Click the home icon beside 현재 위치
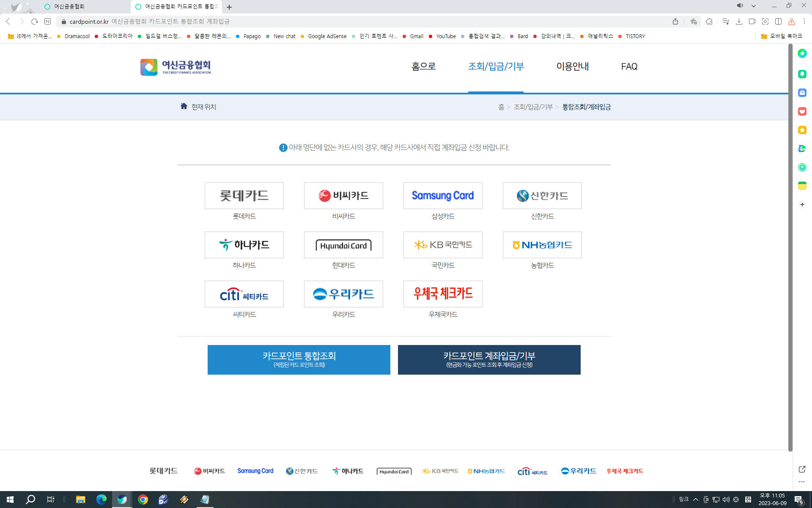Viewport: 812px width, 508px height. click(x=184, y=106)
